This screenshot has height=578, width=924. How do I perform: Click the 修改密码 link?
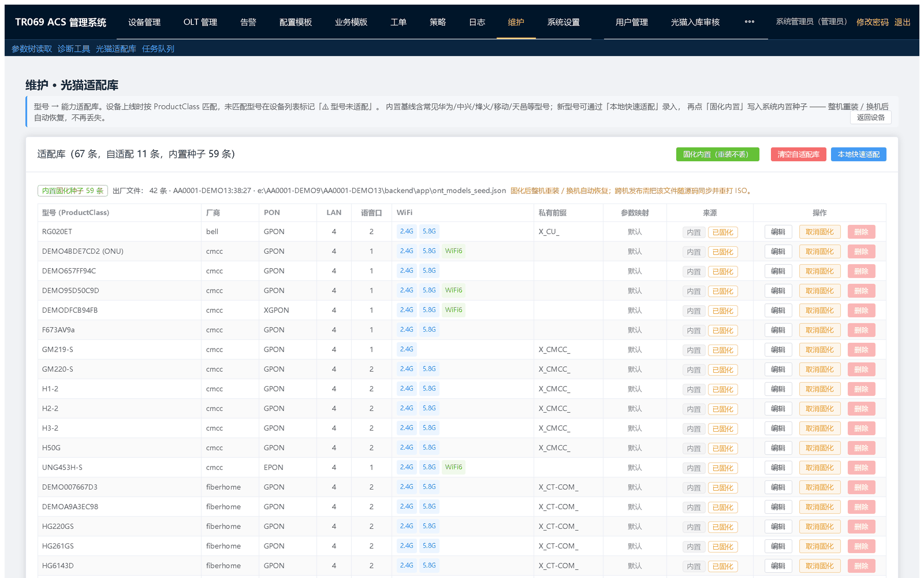point(873,22)
